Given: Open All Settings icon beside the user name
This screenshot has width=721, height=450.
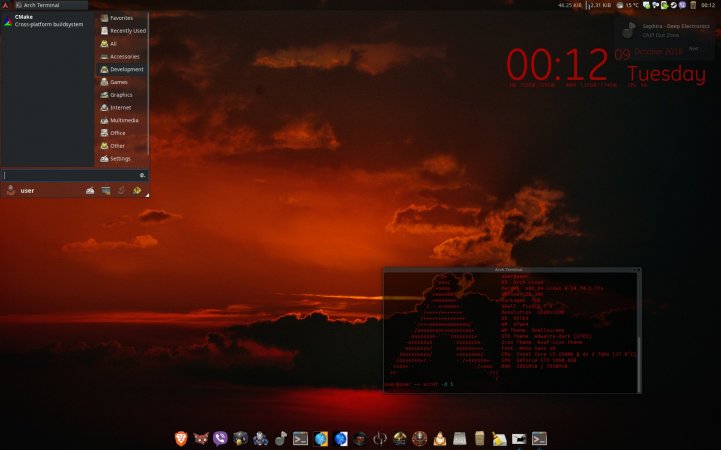Looking at the screenshot, I should point(90,190).
